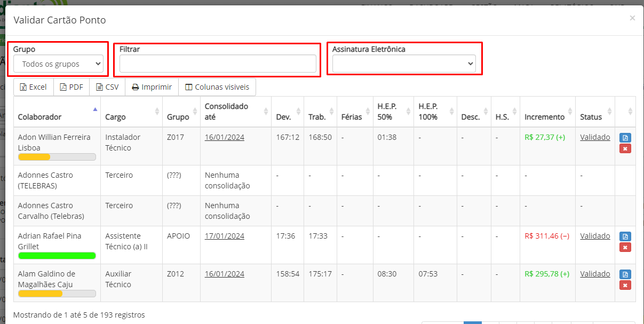The height and width of the screenshot is (324, 644).
Task: Expand the Grupo dropdown
Action: pyautogui.click(x=58, y=64)
